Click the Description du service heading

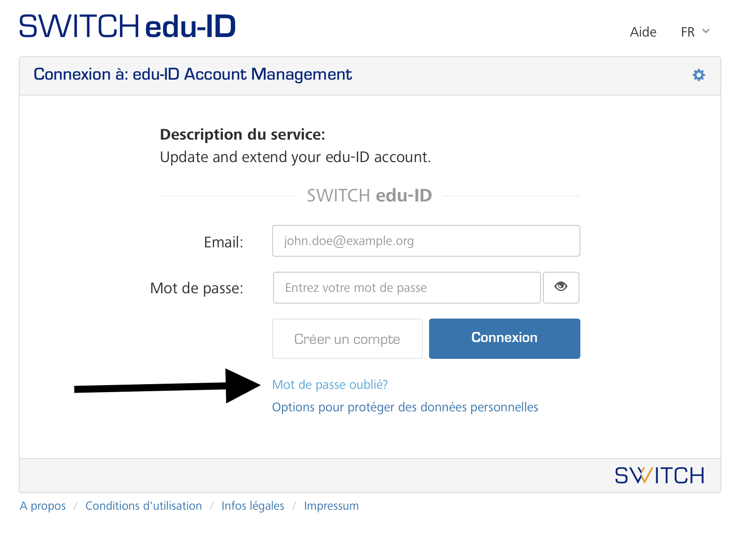click(x=242, y=134)
